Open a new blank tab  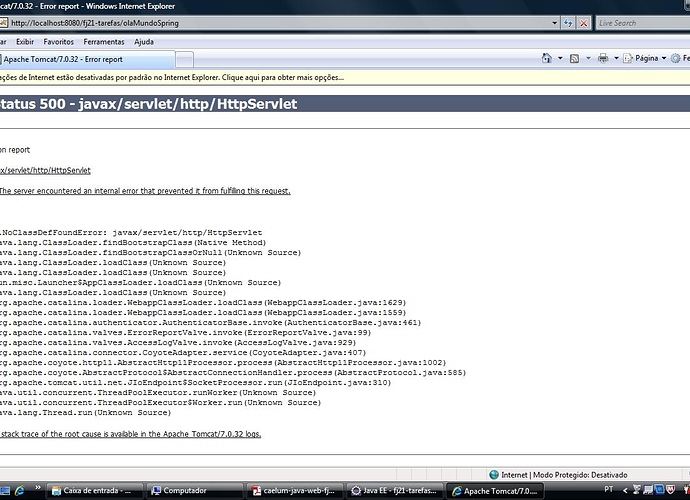pos(184,60)
